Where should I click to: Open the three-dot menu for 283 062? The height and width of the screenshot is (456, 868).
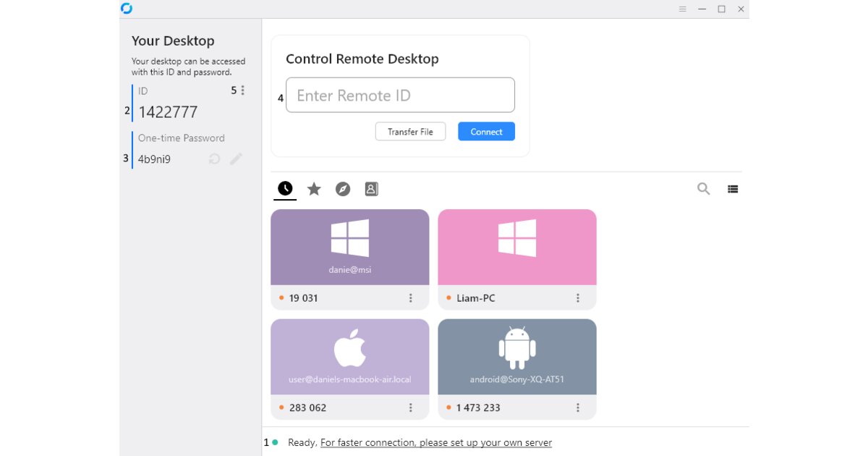(411, 408)
